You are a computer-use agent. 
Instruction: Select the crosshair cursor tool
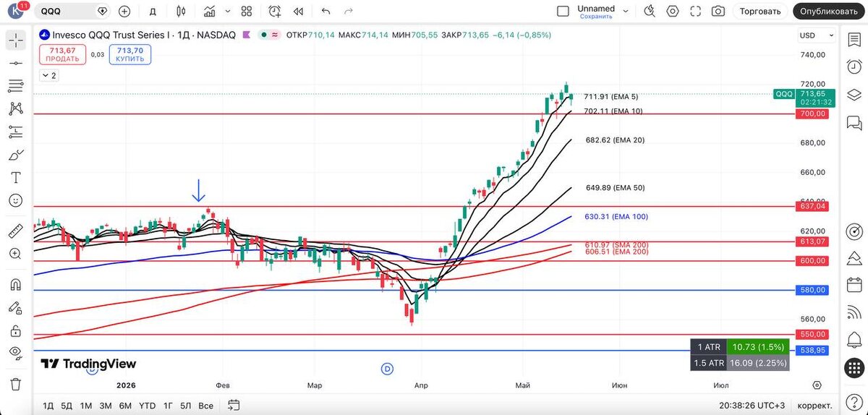(16, 40)
